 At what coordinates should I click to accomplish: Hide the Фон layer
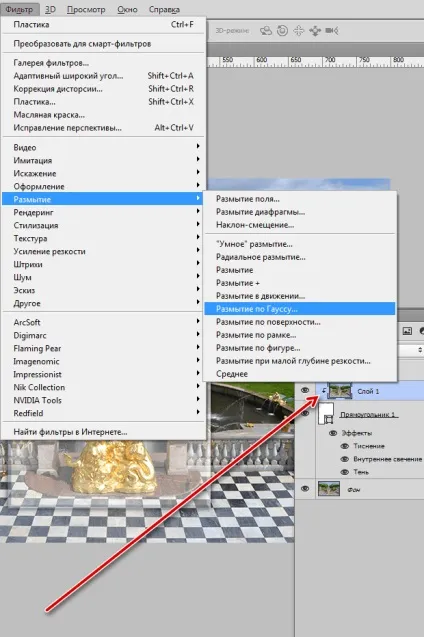[305, 489]
